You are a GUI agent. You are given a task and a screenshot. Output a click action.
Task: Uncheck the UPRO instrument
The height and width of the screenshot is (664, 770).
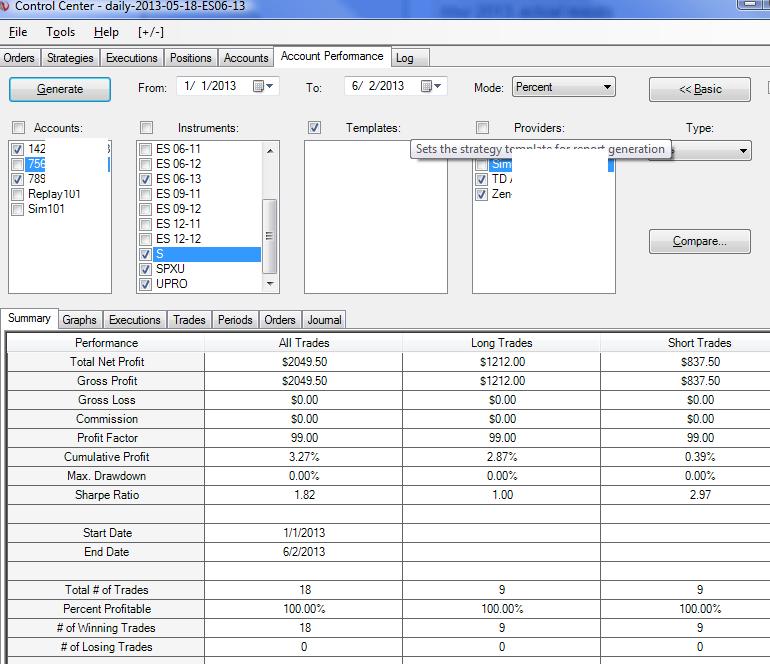click(145, 284)
